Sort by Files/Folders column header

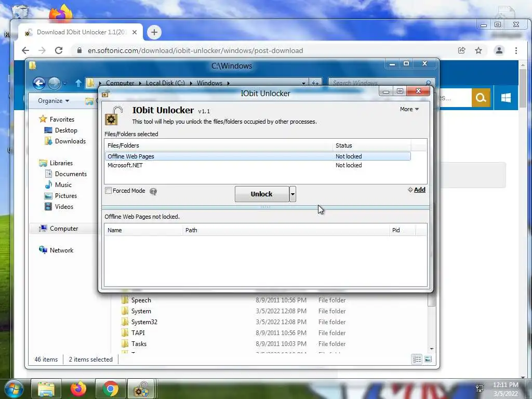(x=219, y=145)
